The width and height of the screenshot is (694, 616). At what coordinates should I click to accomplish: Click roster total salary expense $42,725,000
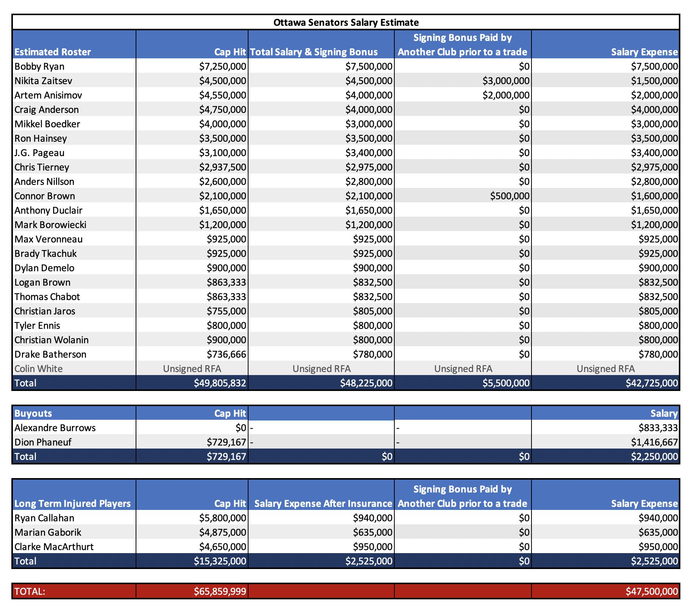pyautogui.click(x=606, y=383)
